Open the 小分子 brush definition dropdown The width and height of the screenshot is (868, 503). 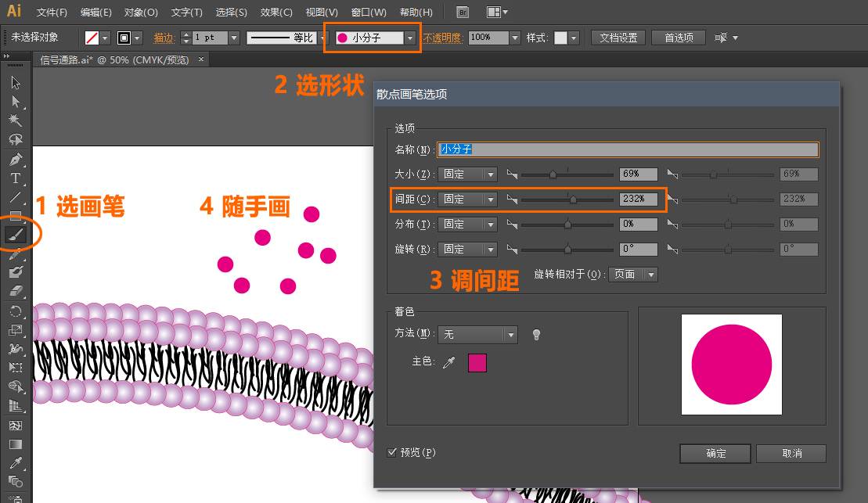click(x=409, y=38)
